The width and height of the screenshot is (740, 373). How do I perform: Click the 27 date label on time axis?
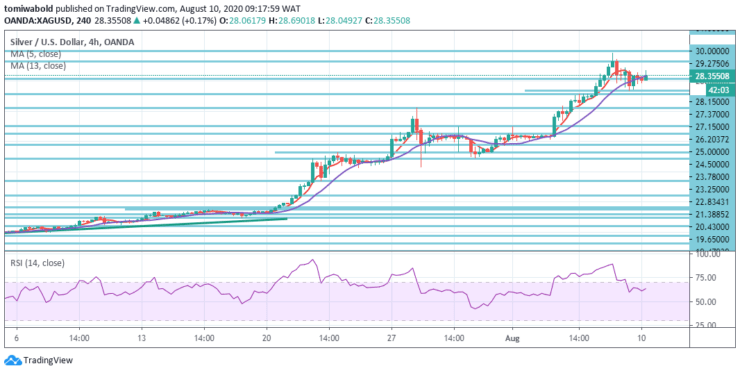click(391, 338)
